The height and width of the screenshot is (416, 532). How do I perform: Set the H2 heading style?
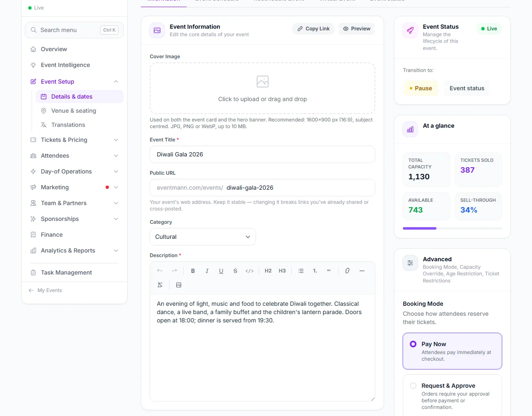point(268,271)
